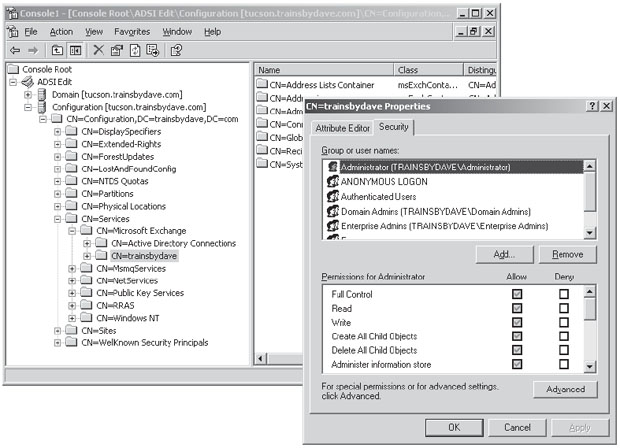This screenshot has width=620, height=448.
Task: Open the Properties toolbar icon
Action: (117, 50)
